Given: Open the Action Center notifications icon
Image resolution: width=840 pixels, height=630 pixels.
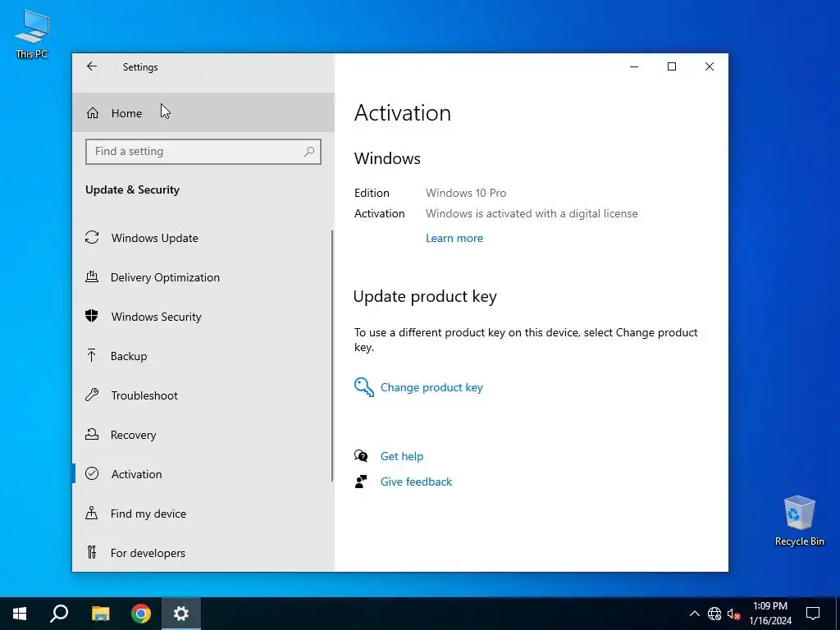Looking at the screenshot, I should (x=813, y=614).
